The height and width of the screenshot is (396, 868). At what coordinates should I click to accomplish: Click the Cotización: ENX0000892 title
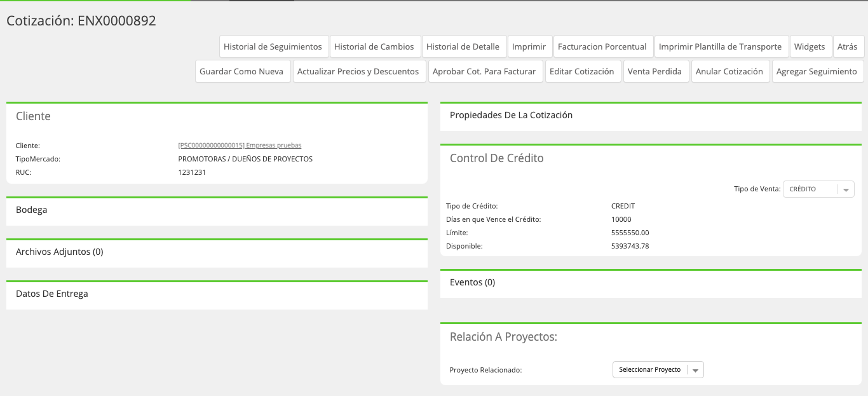click(81, 21)
